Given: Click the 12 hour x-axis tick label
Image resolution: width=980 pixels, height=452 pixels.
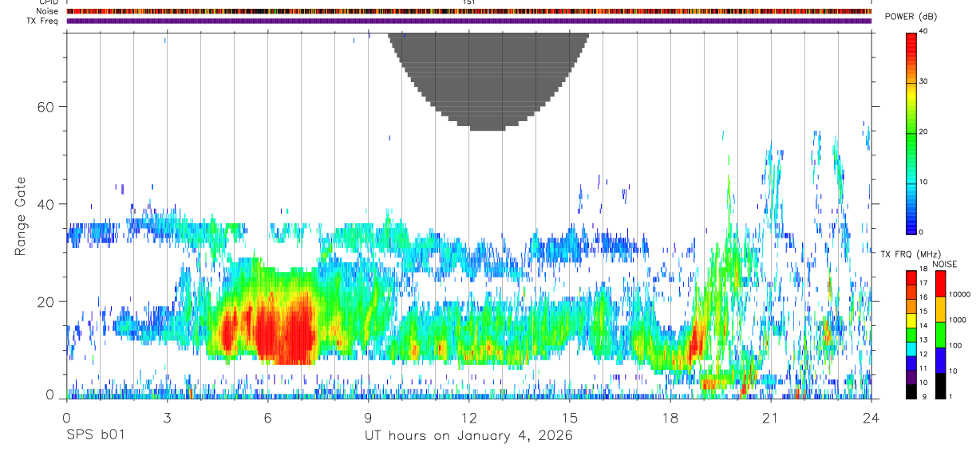Looking at the screenshot, I should tap(469, 418).
